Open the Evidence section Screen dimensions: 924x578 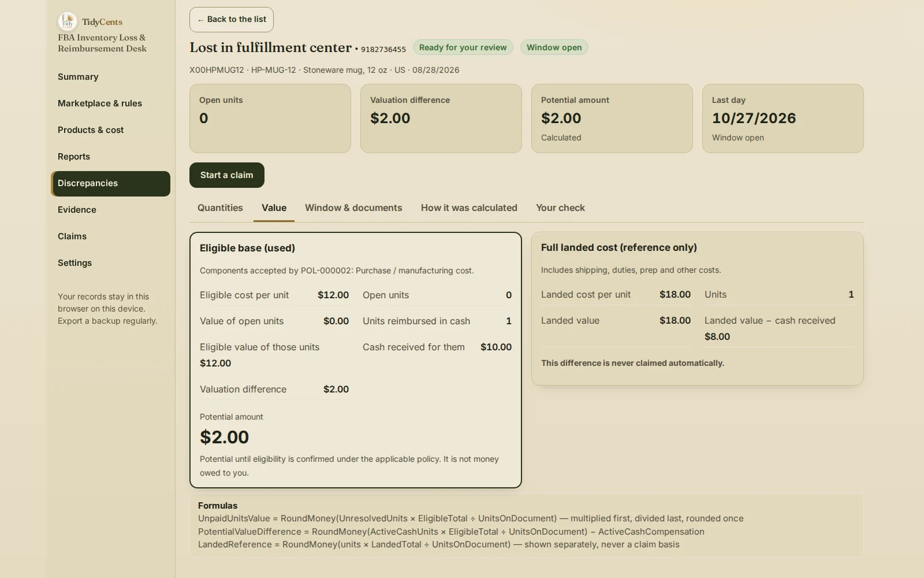[x=110, y=210]
